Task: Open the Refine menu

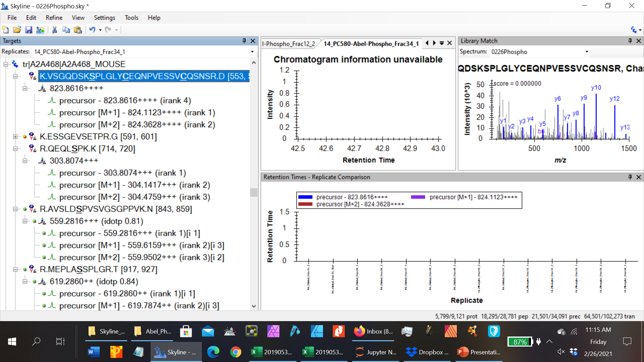Action: coord(54,18)
